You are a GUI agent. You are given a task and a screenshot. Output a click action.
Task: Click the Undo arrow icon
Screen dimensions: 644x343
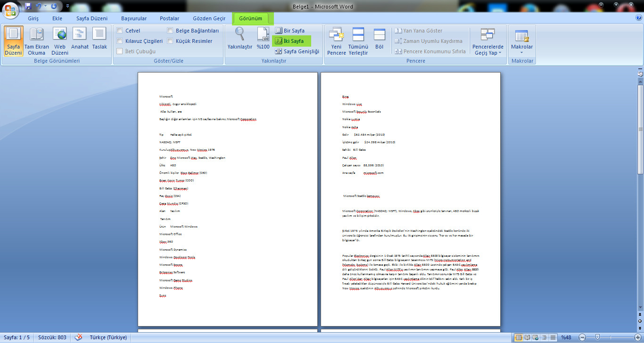[39, 6]
